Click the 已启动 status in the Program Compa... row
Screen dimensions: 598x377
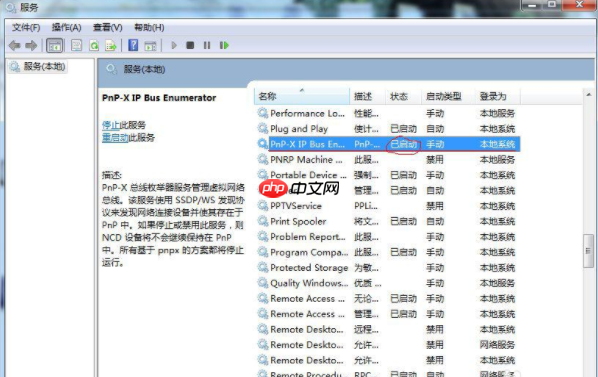(x=403, y=252)
